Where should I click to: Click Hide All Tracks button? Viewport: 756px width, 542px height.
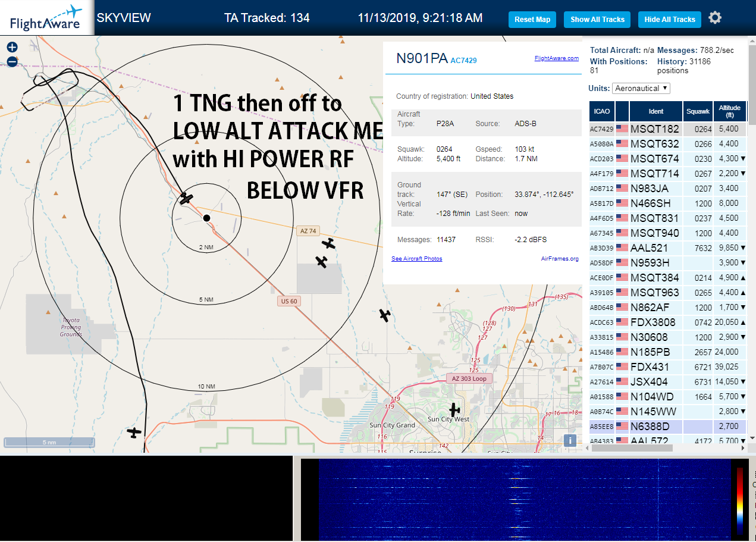tap(670, 19)
